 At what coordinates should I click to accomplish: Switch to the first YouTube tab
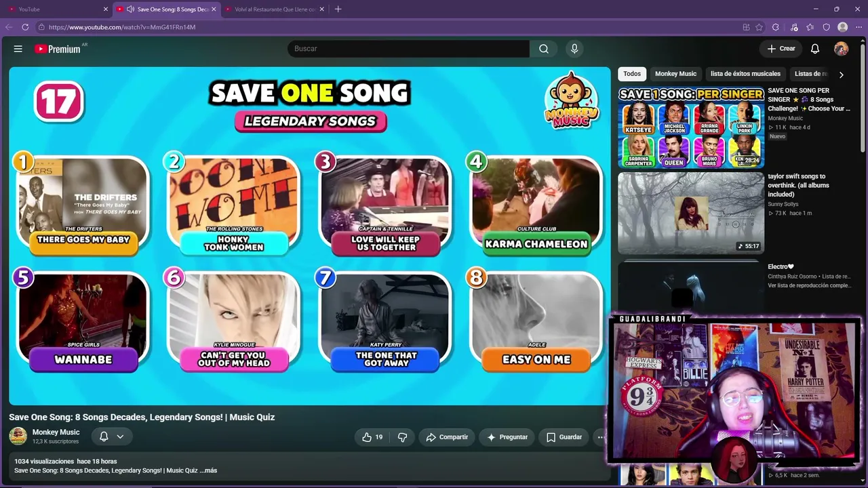coord(58,9)
